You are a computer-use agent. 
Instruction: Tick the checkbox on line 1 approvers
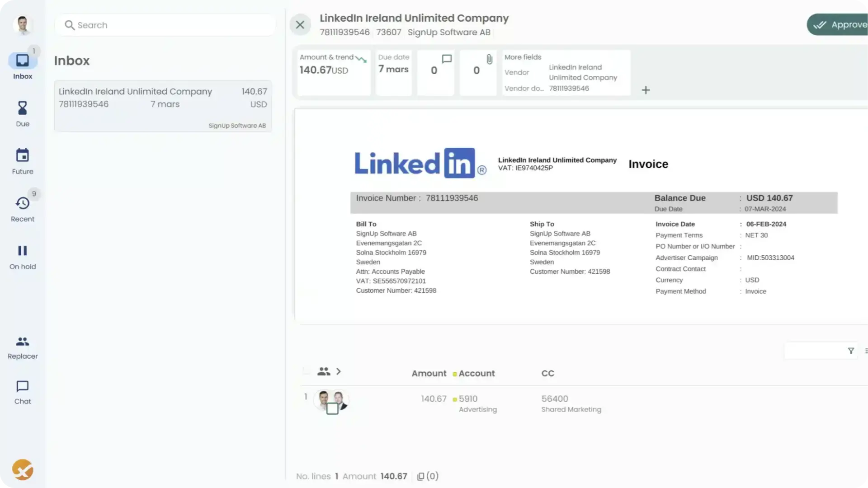(x=332, y=408)
